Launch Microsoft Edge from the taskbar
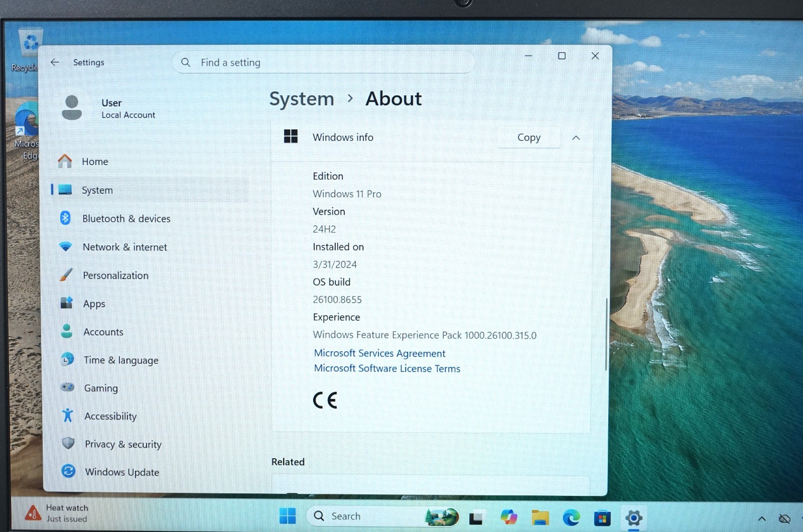The width and height of the screenshot is (803, 532). point(571,517)
